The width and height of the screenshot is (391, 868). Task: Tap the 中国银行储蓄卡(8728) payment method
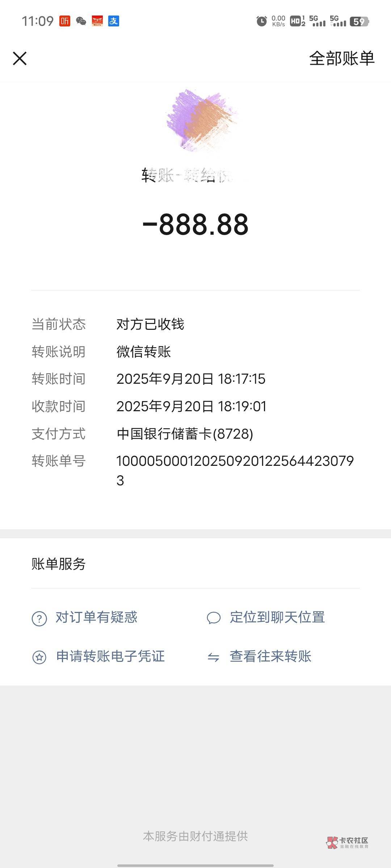(x=185, y=434)
